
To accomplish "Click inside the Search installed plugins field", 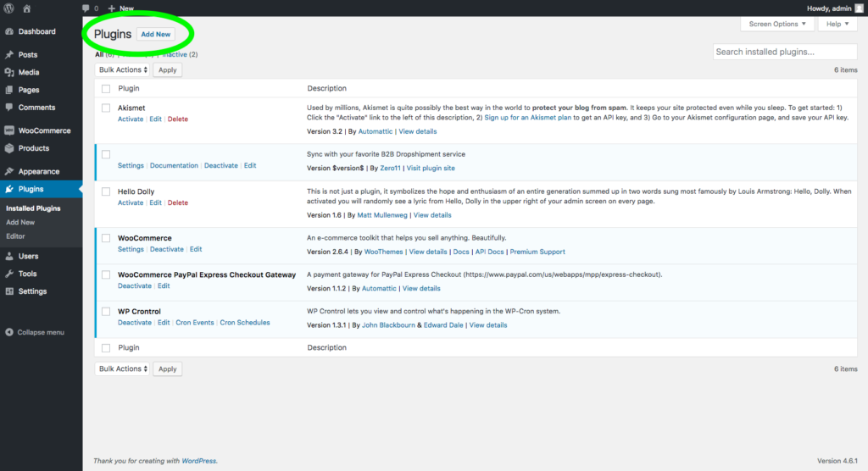I will (x=785, y=52).
